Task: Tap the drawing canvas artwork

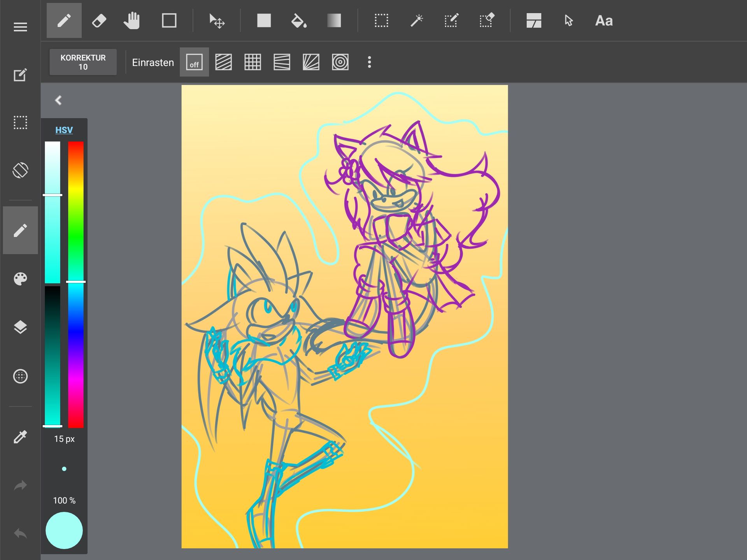Action: [x=345, y=317]
